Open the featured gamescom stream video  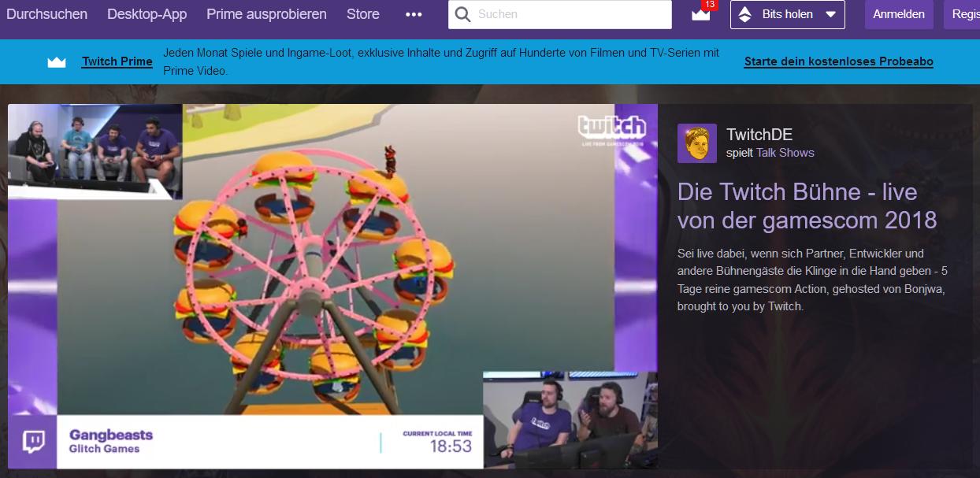[332, 286]
